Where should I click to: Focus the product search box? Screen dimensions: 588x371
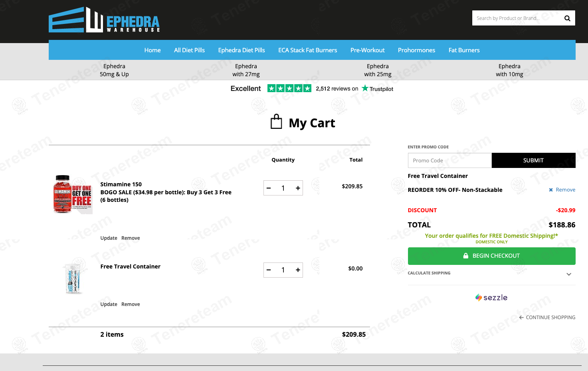515,18
